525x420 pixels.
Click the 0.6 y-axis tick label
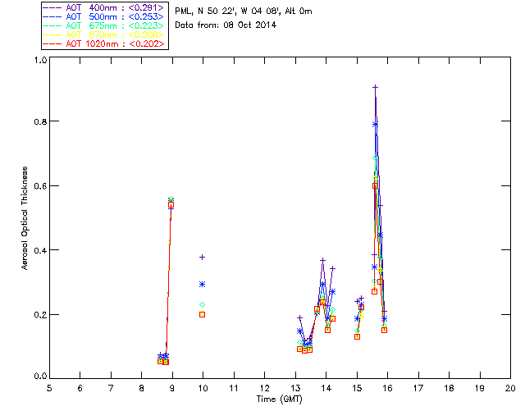click(x=40, y=186)
